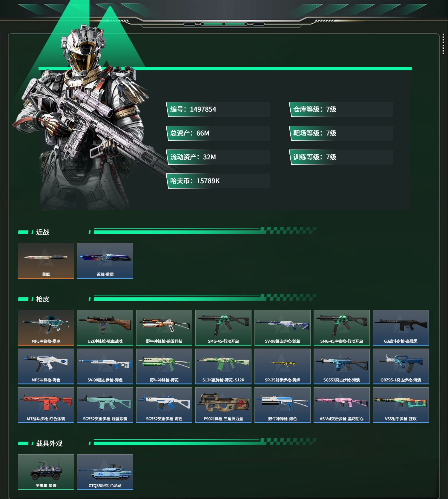
Task: Select the 总资产：66M total assets field
Action: tap(218, 133)
